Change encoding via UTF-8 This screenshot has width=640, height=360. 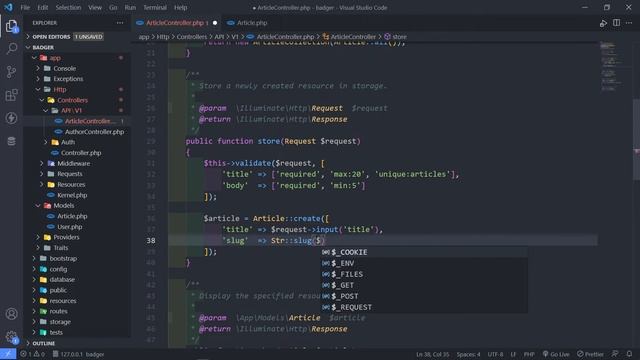pos(496,354)
